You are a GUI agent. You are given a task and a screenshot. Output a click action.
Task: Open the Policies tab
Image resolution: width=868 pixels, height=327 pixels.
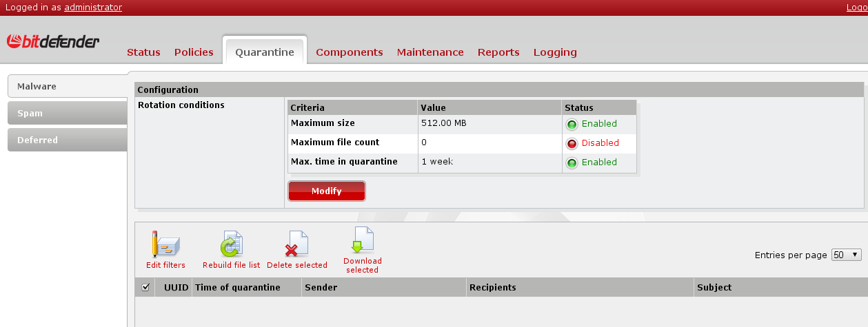click(194, 52)
